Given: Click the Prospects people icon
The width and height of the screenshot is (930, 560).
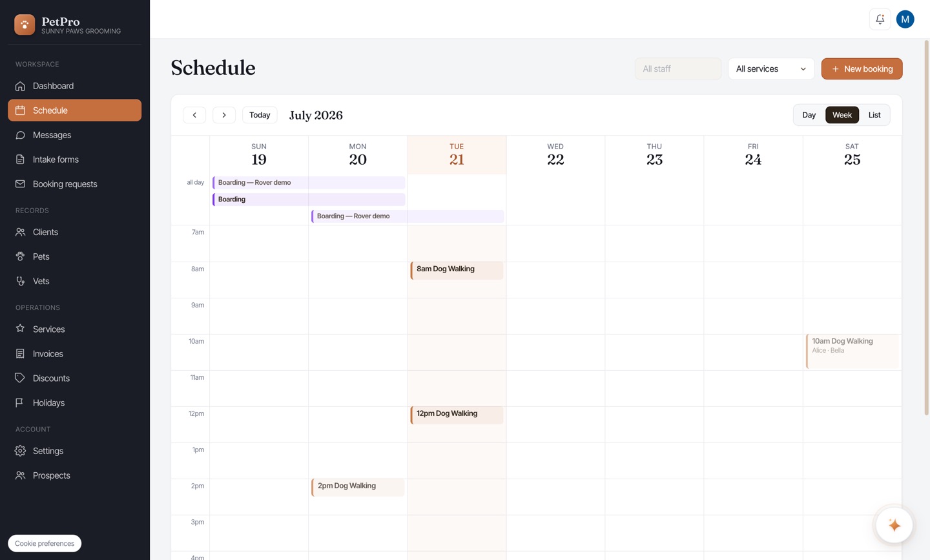Looking at the screenshot, I should [20, 475].
